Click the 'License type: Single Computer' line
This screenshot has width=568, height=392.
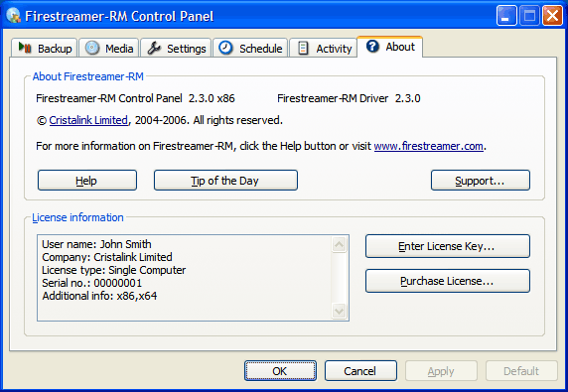point(114,270)
